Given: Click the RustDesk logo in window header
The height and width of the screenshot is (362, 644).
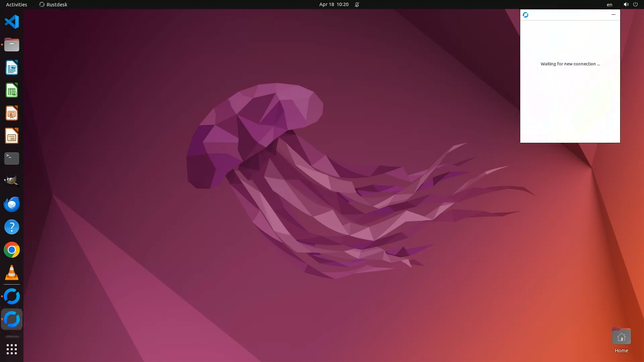Looking at the screenshot, I should [x=526, y=15].
